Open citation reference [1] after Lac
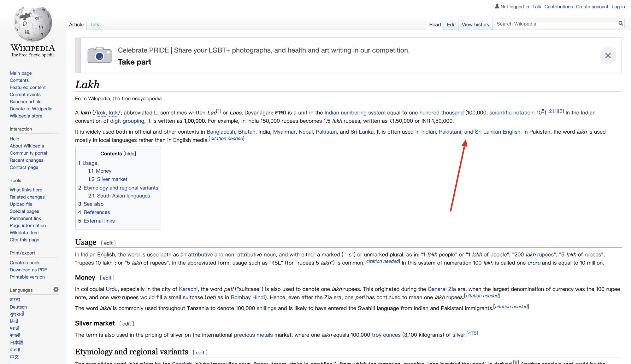 click(x=219, y=111)
